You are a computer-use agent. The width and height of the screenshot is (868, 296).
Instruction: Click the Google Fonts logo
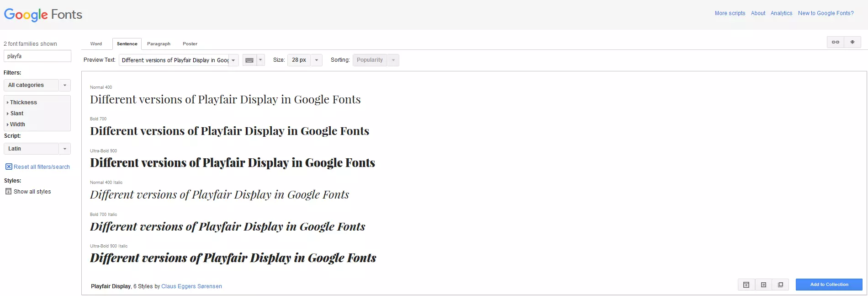tap(43, 15)
